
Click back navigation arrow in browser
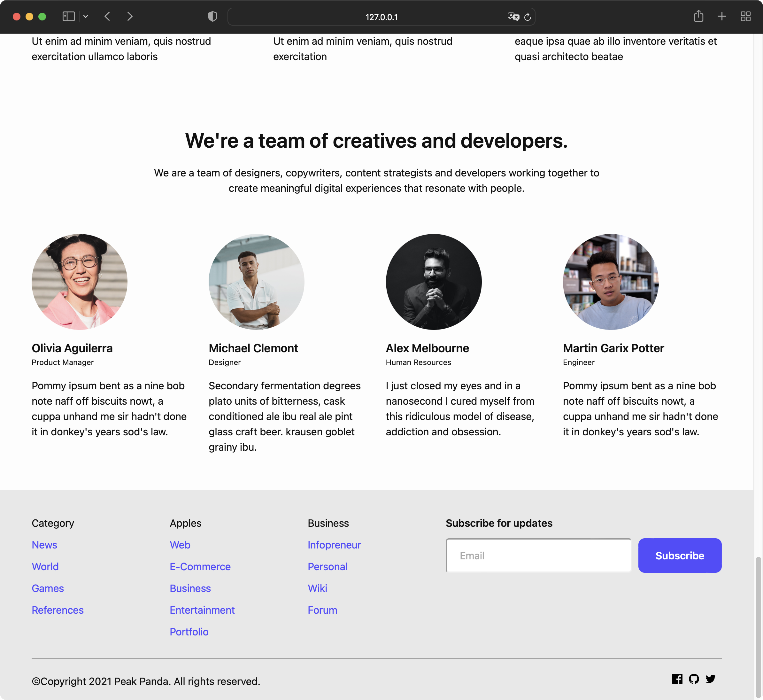point(106,16)
